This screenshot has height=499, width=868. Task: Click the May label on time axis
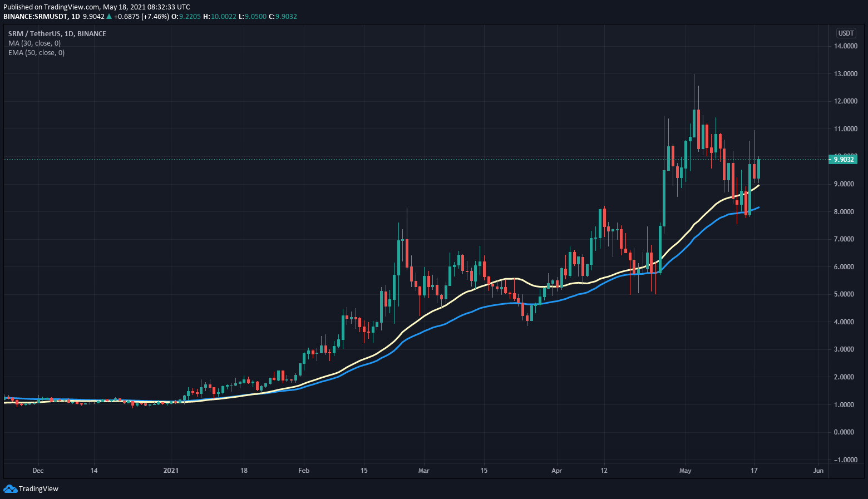click(x=685, y=471)
